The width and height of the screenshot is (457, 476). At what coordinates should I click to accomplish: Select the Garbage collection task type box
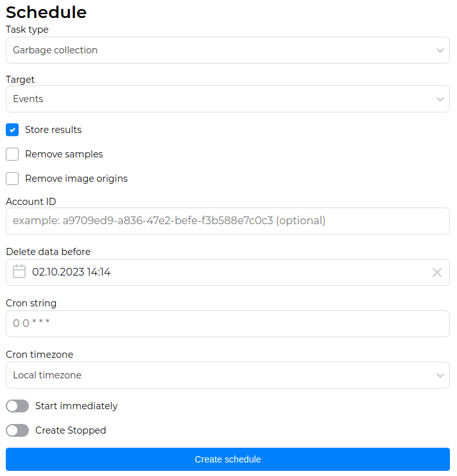click(x=218, y=50)
